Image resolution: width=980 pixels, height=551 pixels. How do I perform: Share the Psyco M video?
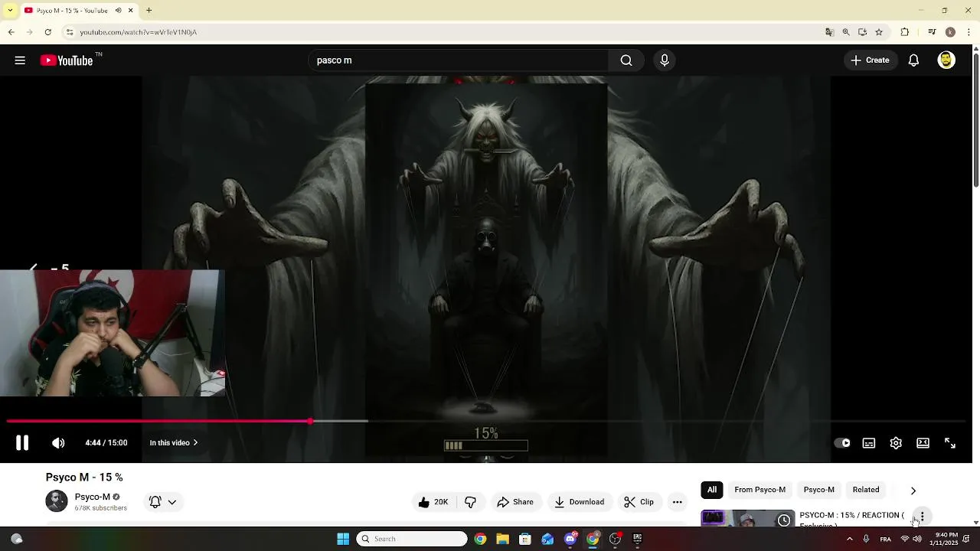pyautogui.click(x=514, y=502)
